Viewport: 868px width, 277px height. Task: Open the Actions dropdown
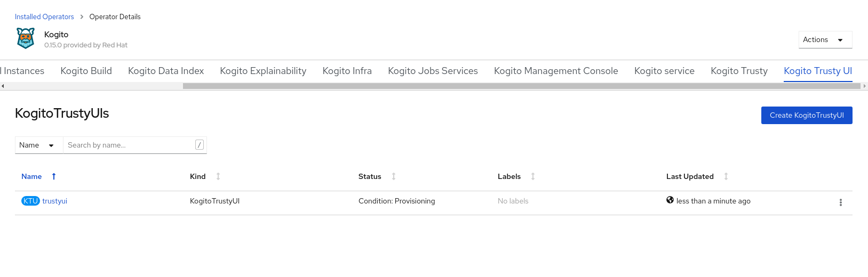coord(825,39)
